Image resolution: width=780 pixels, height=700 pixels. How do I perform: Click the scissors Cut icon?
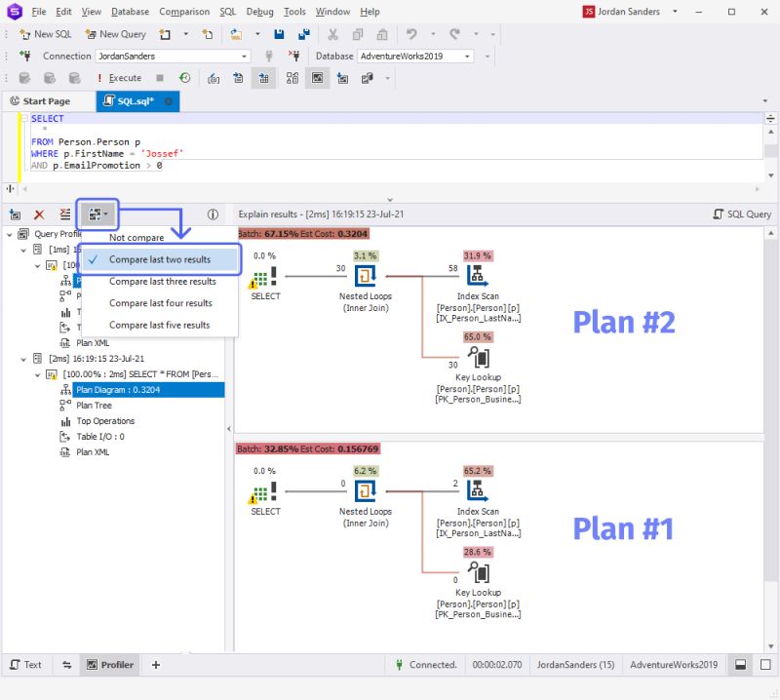[332, 34]
